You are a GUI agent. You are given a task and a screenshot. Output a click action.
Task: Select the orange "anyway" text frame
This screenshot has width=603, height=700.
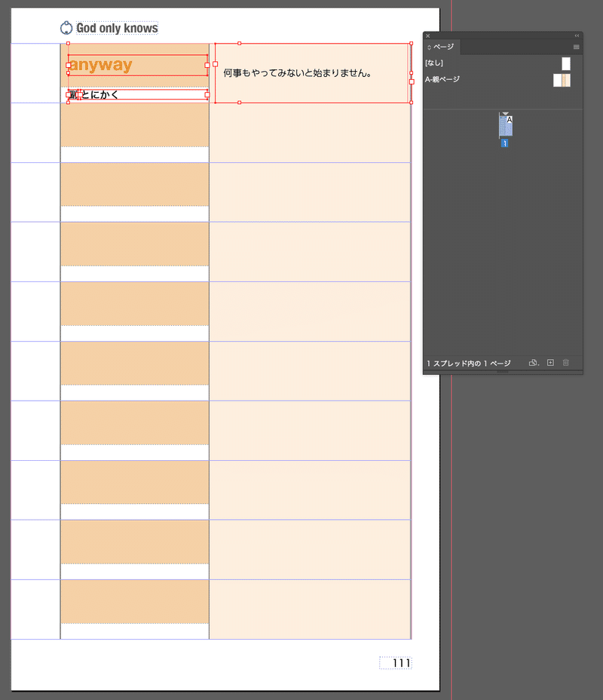click(138, 65)
